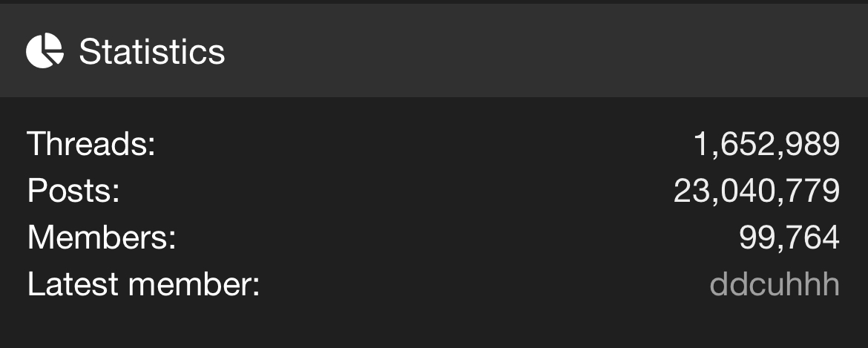Select the Posts: label
Screen dimensions: 868x348
point(73,191)
